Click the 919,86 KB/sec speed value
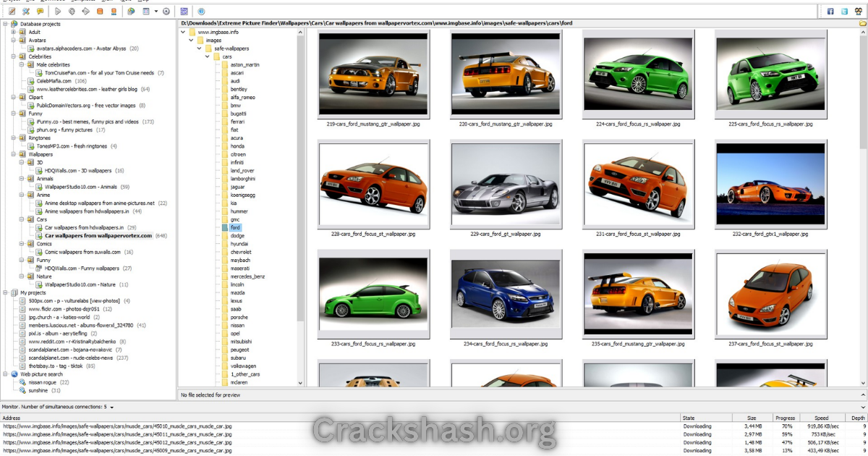 click(x=823, y=426)
